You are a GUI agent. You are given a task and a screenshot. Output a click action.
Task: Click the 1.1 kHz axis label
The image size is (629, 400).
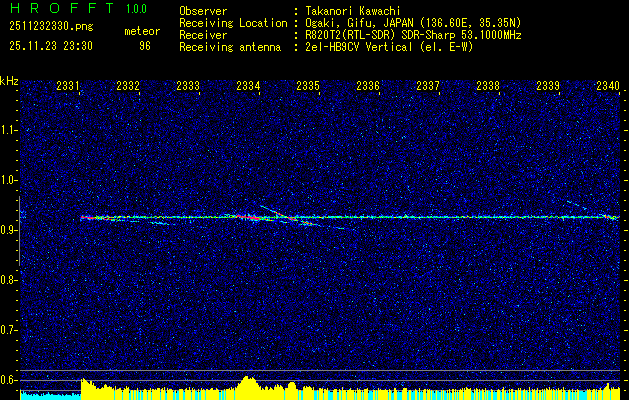[8, 130]
